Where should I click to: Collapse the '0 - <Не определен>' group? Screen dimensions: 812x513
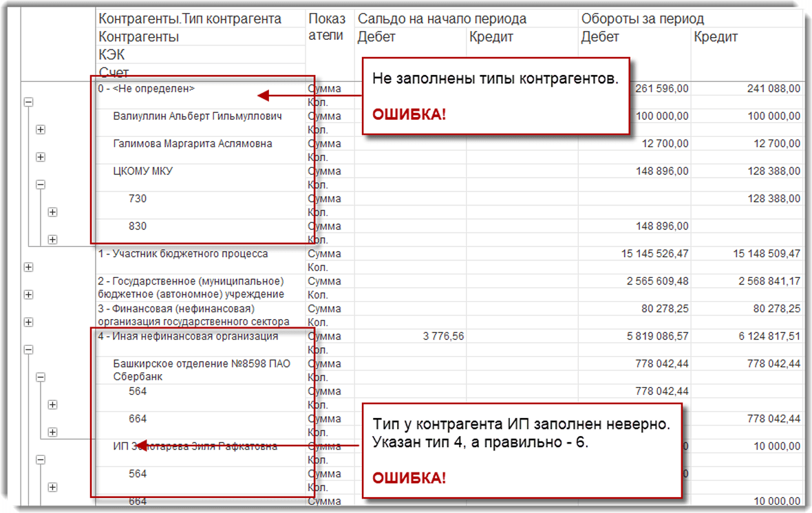click(29, 102)
